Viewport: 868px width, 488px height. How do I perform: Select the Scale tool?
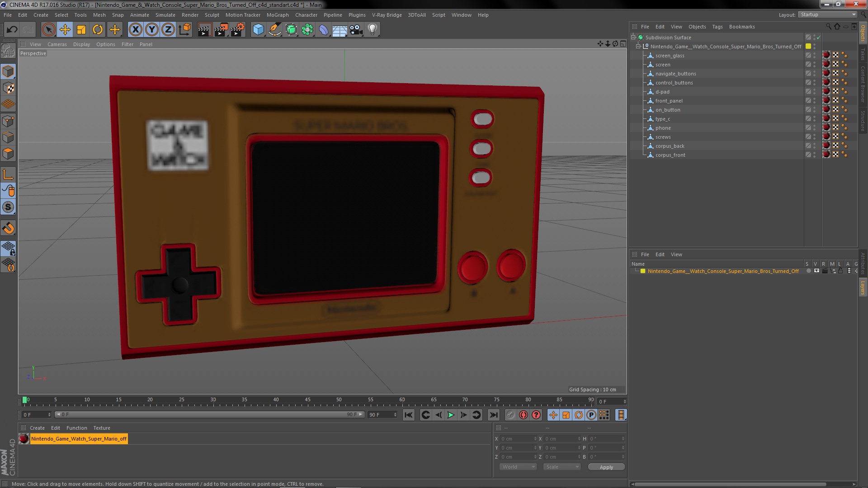[81, 30]
